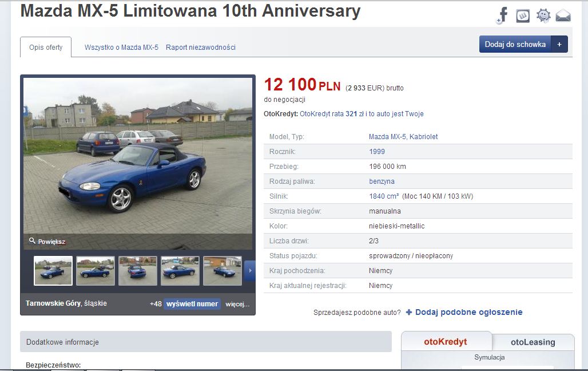588x371 pixels.
Task: Select the otoLeasing tab
Action: [x=533, y=342]
